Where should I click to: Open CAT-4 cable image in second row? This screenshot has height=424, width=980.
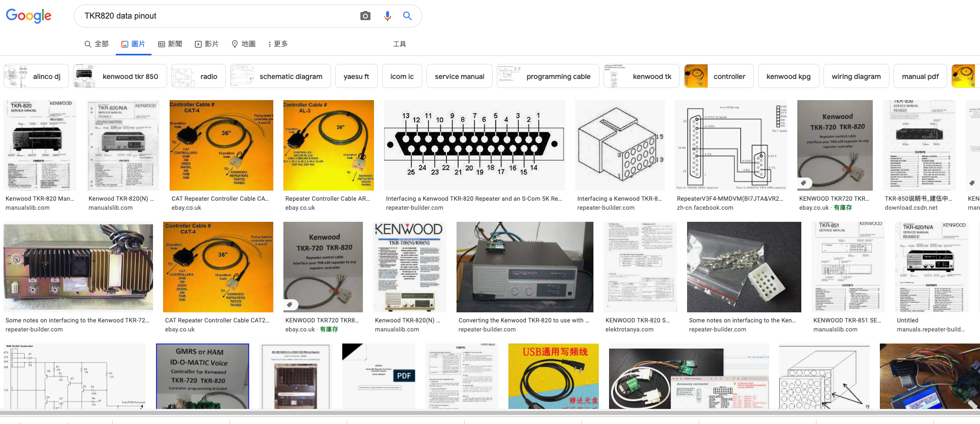coord(218,267)
